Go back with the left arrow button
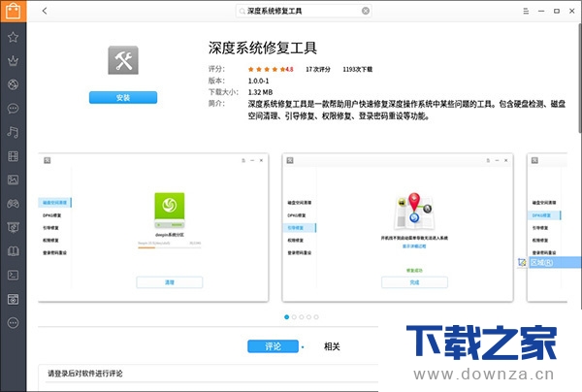 coord(46,11)
